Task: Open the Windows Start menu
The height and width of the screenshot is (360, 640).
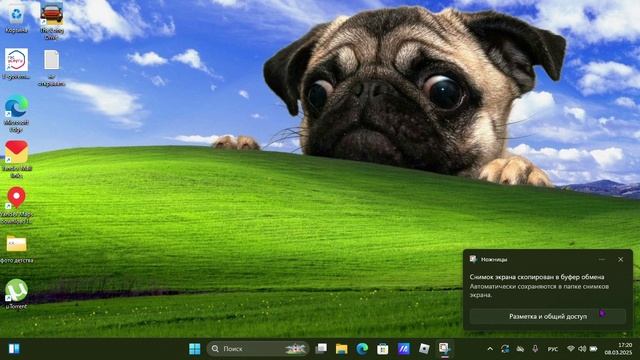Action: tap(195, 349)
